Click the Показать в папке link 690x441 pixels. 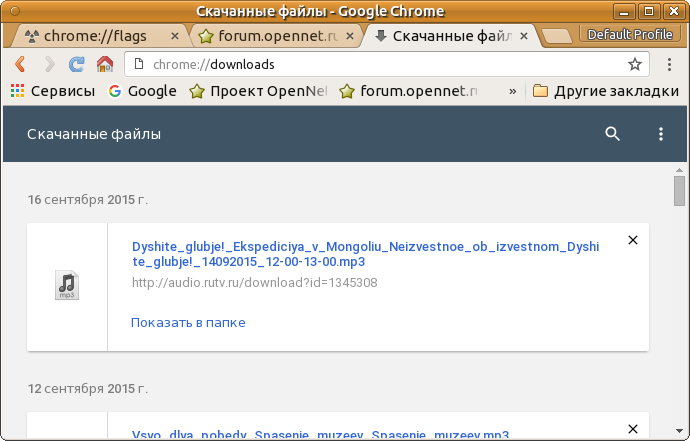[x=188, y=322]
